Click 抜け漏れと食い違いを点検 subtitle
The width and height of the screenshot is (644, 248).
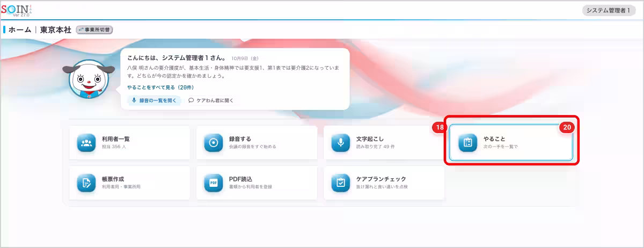click(x=382, y=187)
